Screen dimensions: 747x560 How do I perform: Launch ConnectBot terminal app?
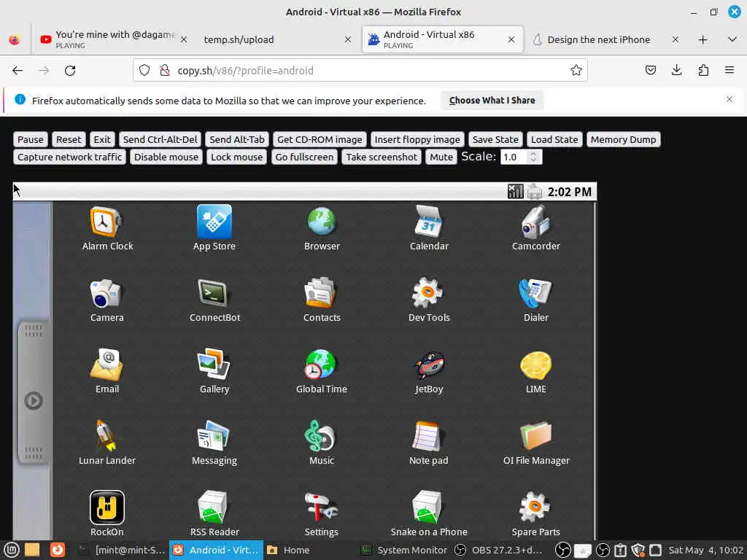click(215, 300)
